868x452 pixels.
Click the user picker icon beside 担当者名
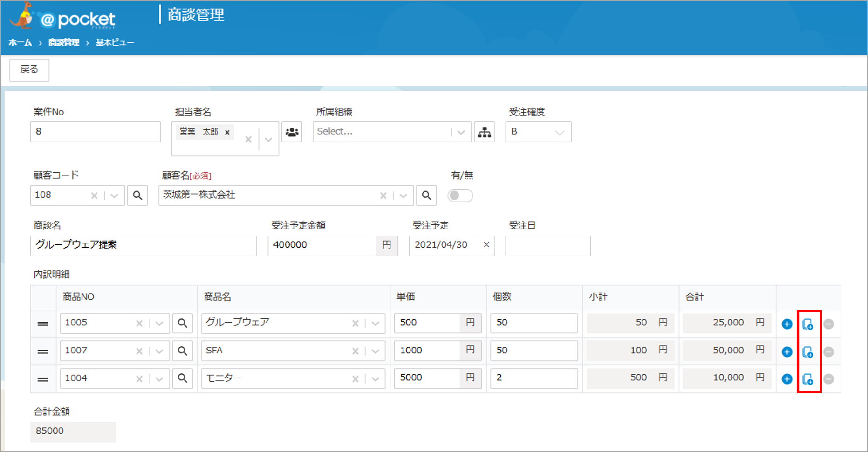pos(292,132)
